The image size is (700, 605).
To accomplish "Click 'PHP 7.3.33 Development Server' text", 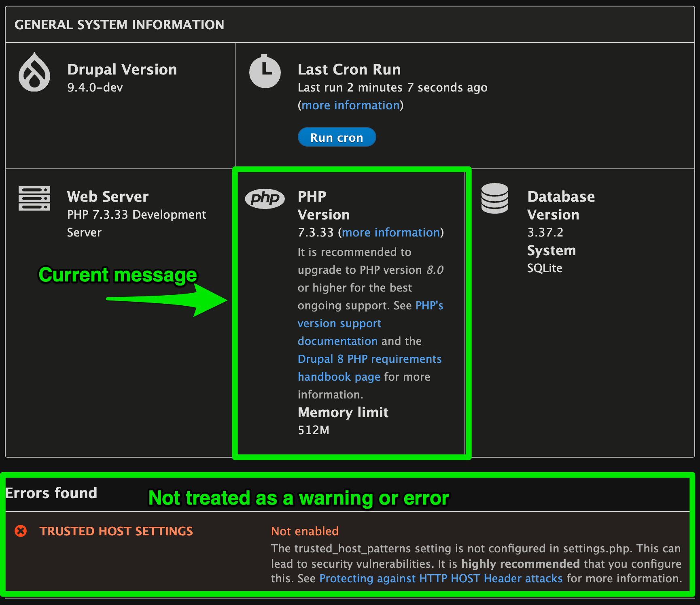I will [x=136, y=223].
